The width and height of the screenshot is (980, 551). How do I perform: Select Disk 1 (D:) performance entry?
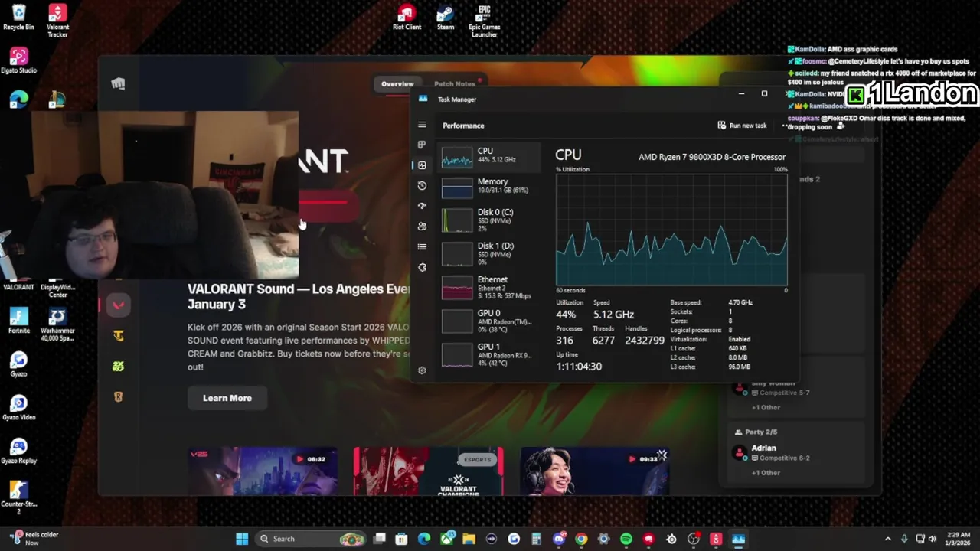pos(490,253)
